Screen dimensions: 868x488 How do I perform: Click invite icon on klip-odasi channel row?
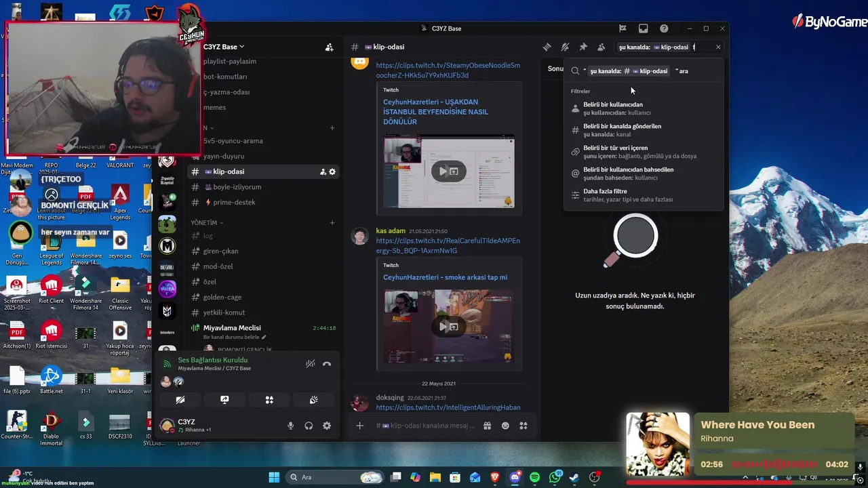coord(323,171)
